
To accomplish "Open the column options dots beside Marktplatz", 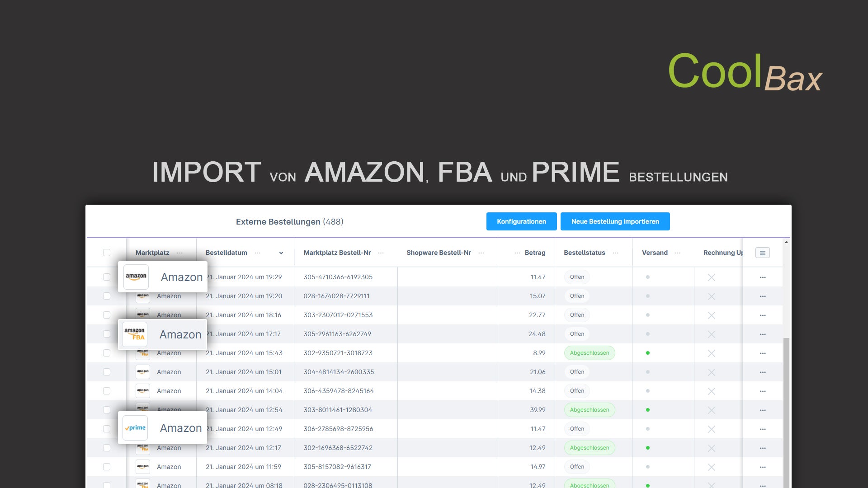I will [180, 253].
